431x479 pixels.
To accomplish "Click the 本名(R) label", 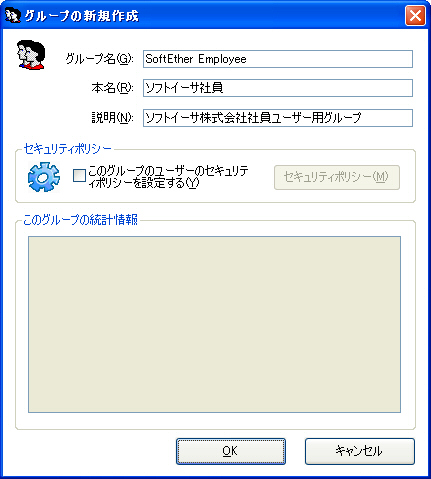I will point(112,88).
